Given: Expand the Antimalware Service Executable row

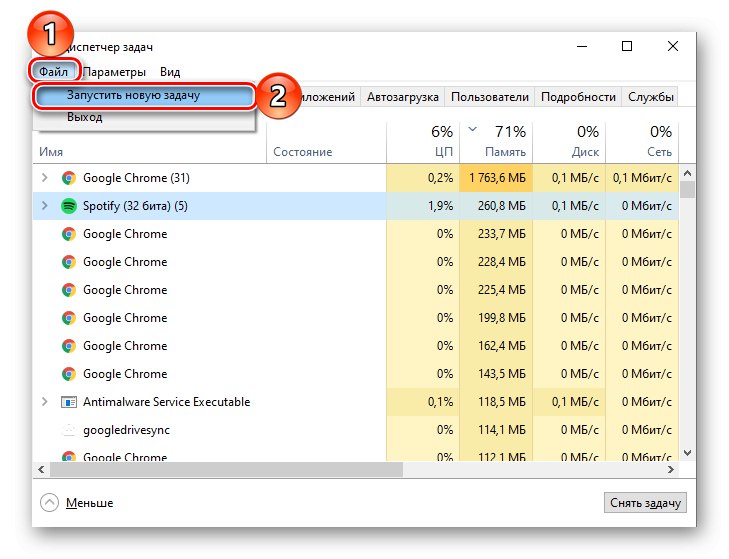Looking at the screenshot, I should point(44,402).
